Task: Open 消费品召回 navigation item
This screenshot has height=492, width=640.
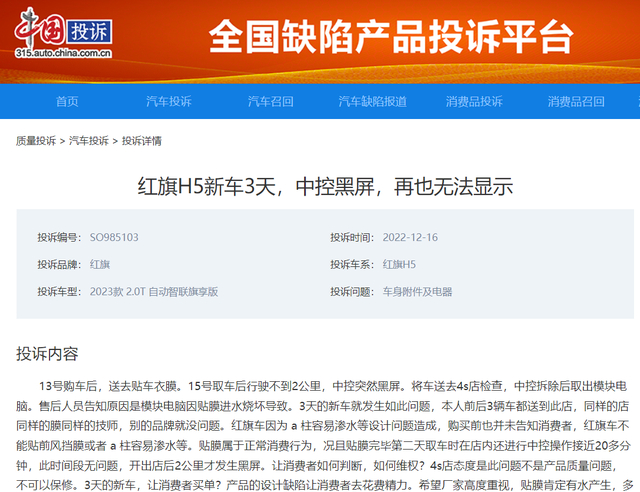Action: tap(576, 101)
